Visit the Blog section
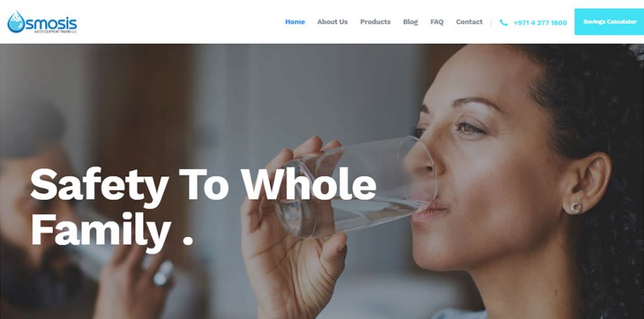The height and width of the screenshot is (319, 644). tap(410, 22)
